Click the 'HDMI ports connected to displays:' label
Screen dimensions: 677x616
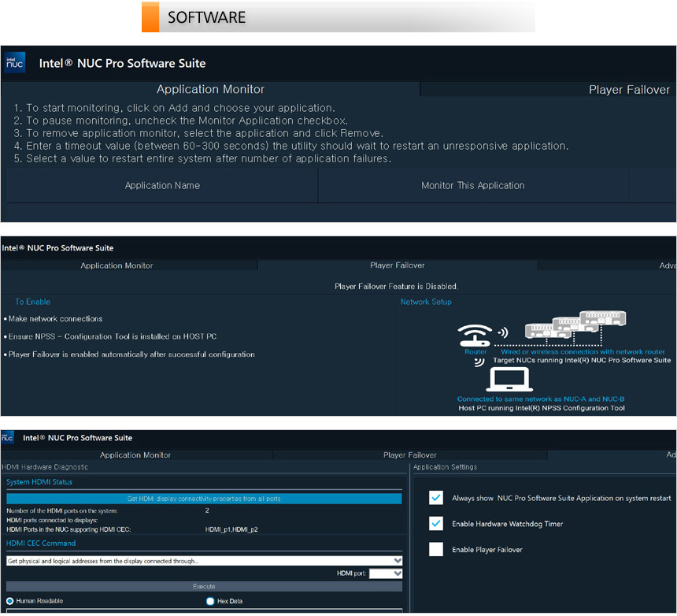point(52,520)
